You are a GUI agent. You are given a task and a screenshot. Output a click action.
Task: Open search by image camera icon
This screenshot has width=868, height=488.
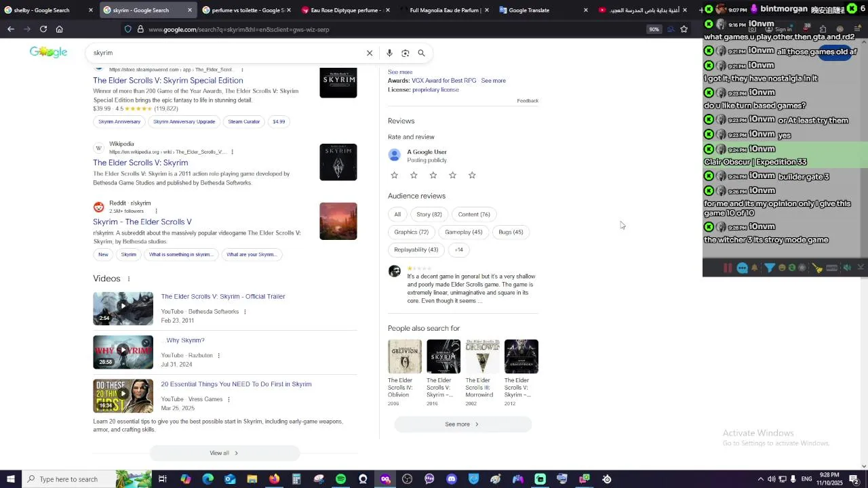coord(406,53)
